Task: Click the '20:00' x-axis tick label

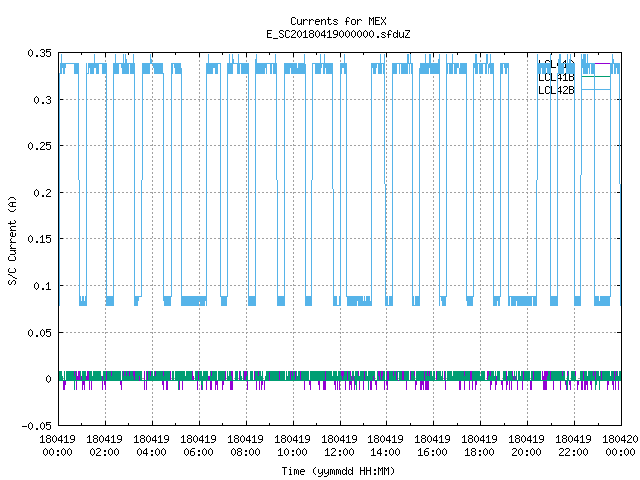Action: coord(526,452)
